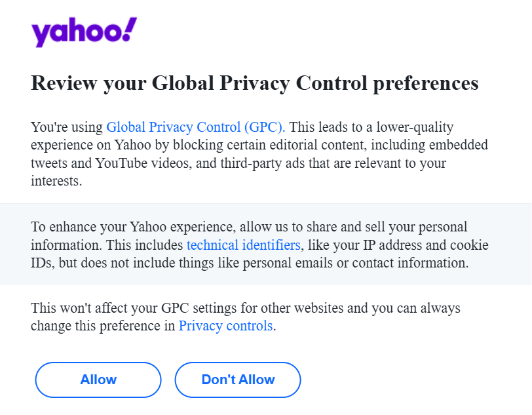The height and width of the screenshot is (415, 532).
Task: Click the "embedded tweets" text
Action: [465, 145]
